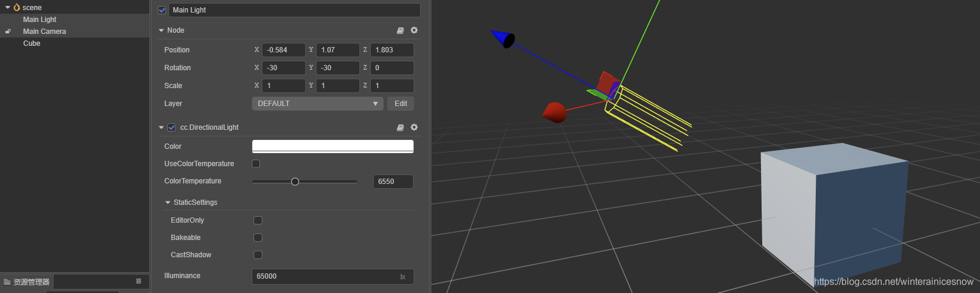Click the Position Z field

(x=392, y=50)
